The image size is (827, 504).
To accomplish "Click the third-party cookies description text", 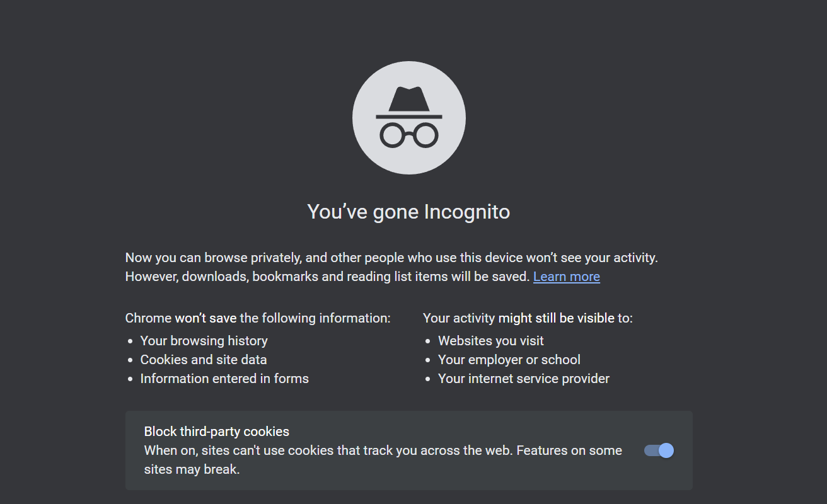I will [383, 460].
